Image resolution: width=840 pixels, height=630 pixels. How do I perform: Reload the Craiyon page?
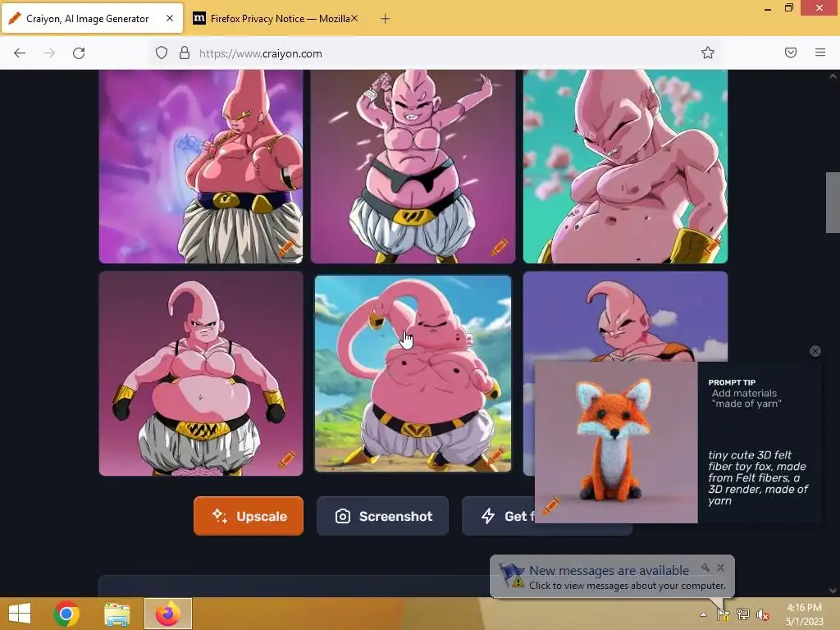[x=79, y=53]
